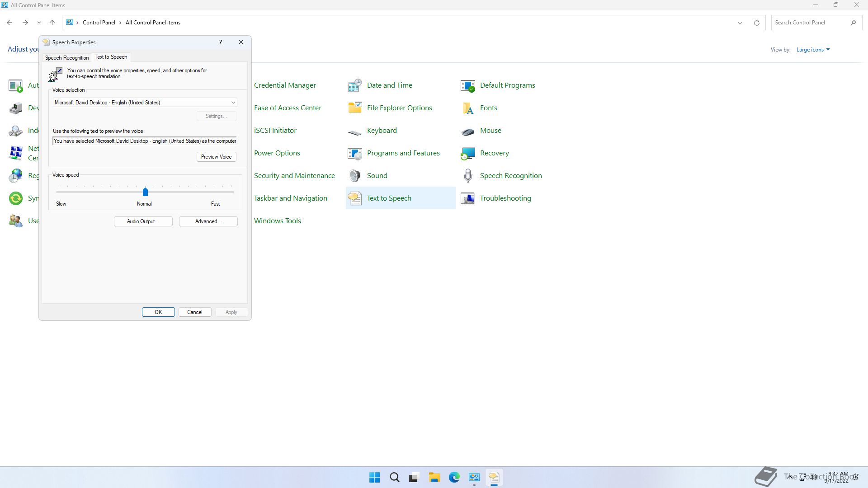Screen dimensions: 868x488
Task: Click Speech Properties help question mark
Action: (x=221, y=42)
